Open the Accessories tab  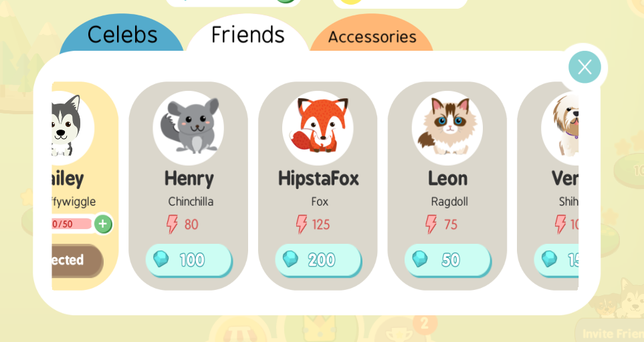click(372, 35)
